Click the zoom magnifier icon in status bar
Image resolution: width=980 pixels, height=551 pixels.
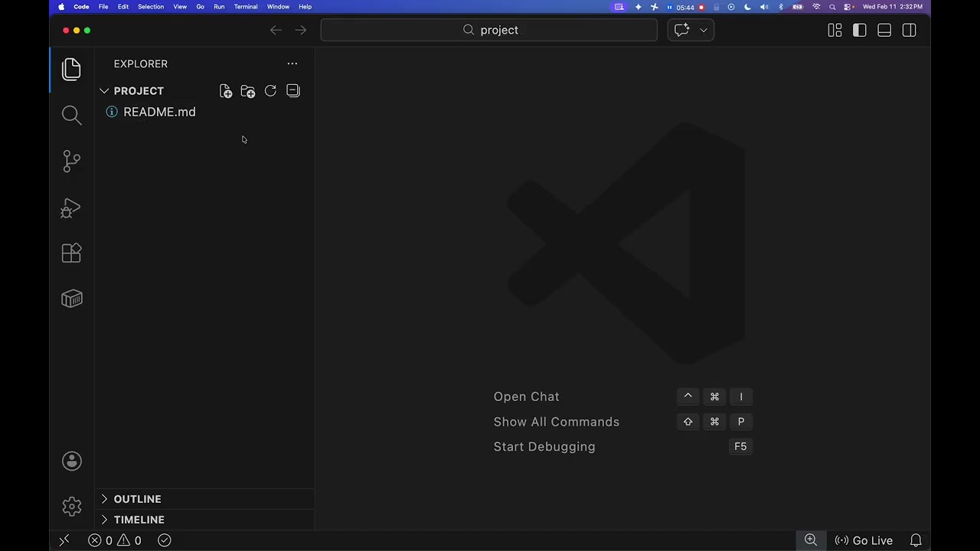(811, 540)
